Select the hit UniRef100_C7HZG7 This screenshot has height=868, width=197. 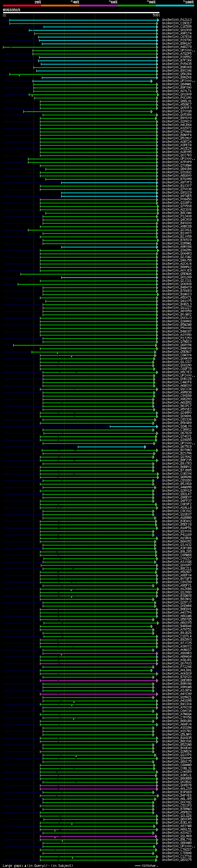(177, 850)
